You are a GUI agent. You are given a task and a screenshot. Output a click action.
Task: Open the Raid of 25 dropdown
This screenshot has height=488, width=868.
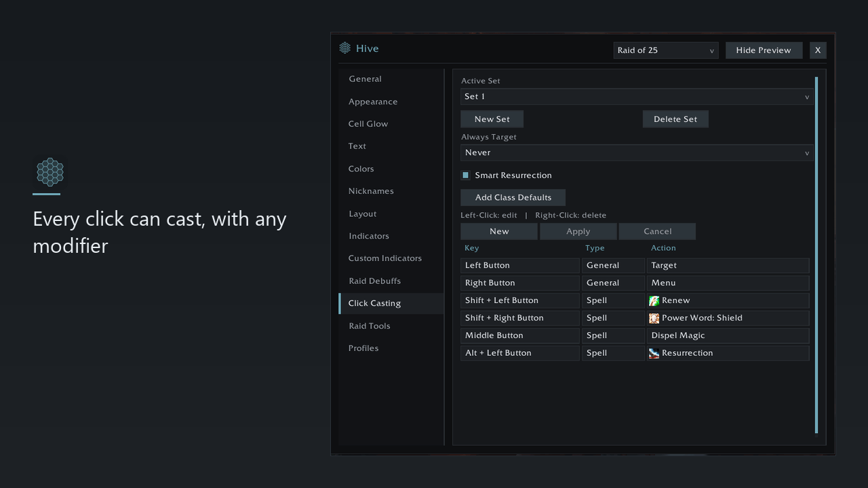point(666,51)
